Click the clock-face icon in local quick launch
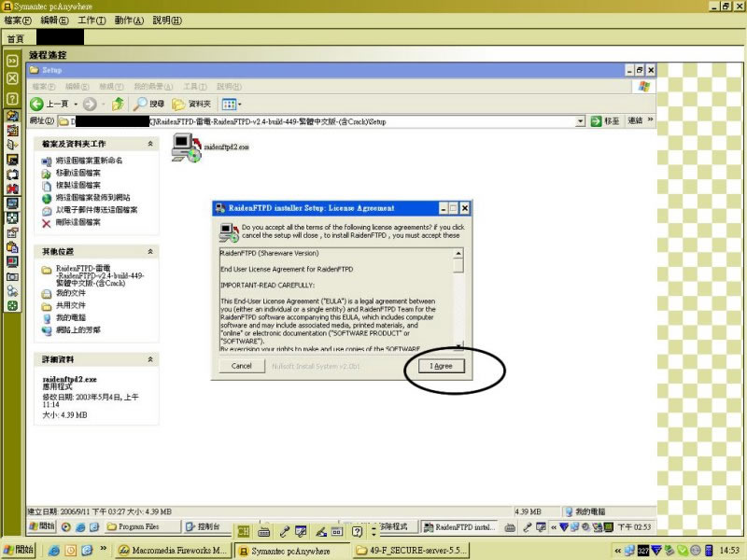The height and width of the screenshot is (560, 747). point(71,551)
